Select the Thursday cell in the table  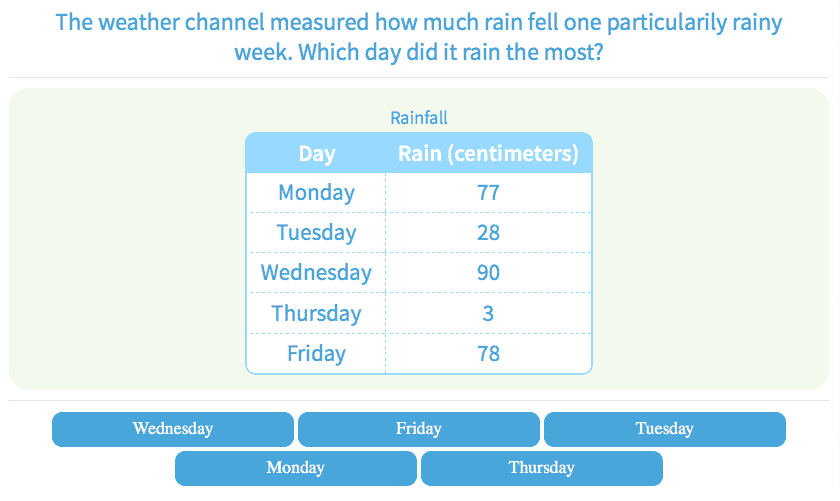click(316, 313)
